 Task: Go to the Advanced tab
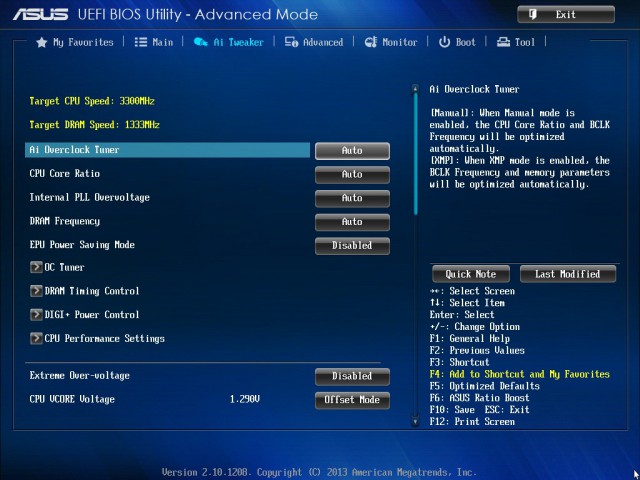pyautogui.click(x=314, y=42)
